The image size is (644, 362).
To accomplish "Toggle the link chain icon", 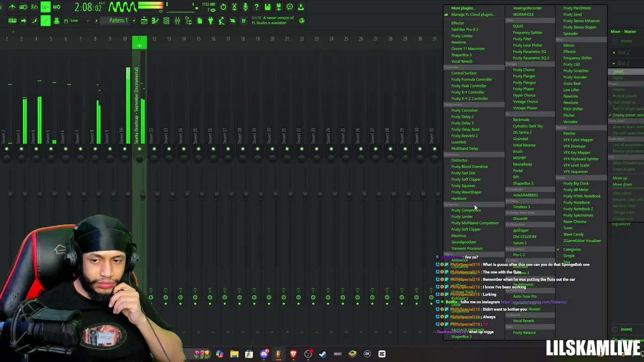I will [45, 21].
